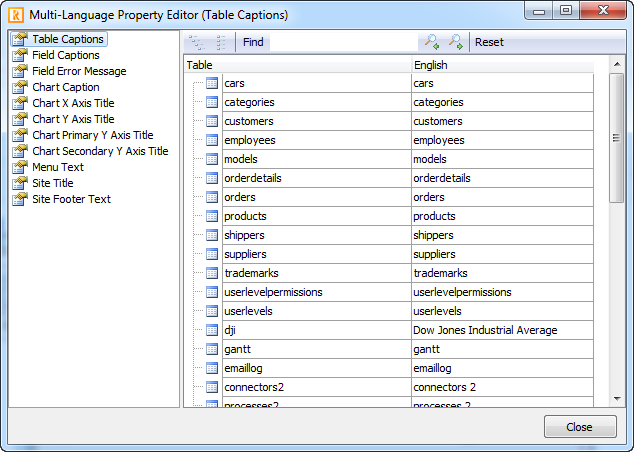Edit the English caption for products
Viewport: 634px width, 452px height.
click(502, 216)
